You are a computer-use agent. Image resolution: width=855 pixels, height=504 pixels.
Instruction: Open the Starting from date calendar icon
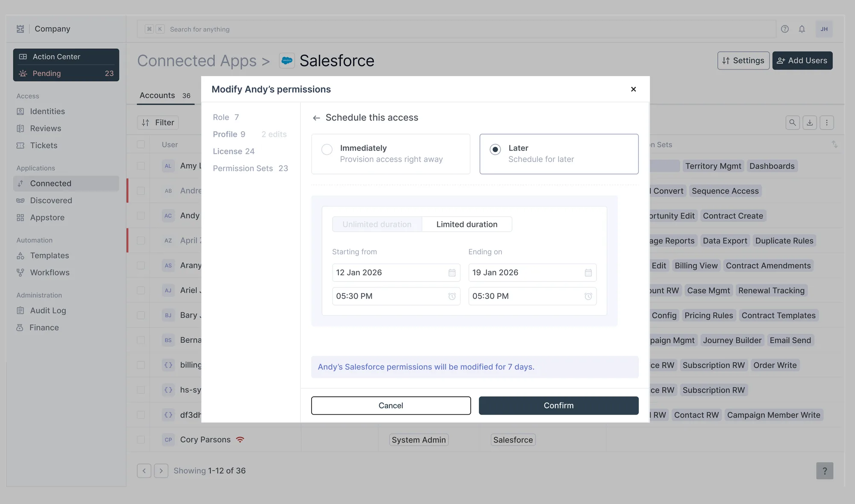[452, 273]
